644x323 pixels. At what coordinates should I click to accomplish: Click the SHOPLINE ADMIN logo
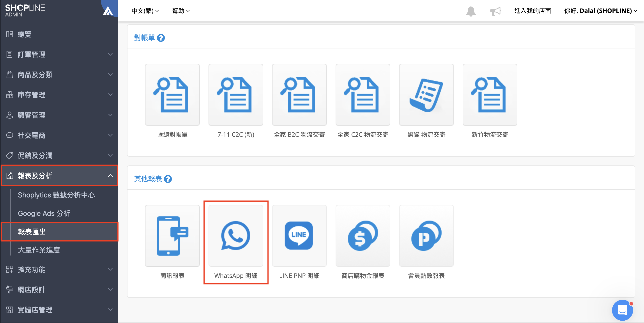tap(25, 11)
